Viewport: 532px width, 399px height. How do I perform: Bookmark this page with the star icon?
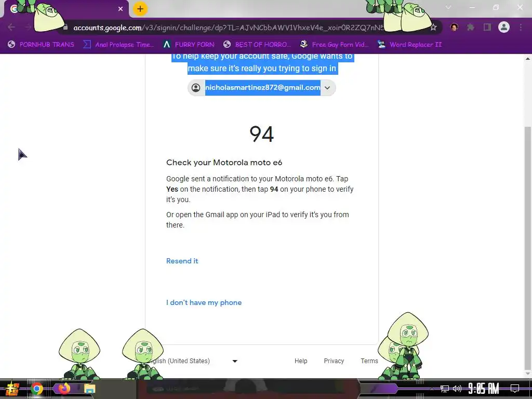pyautogui.click(x=433, y=28)
